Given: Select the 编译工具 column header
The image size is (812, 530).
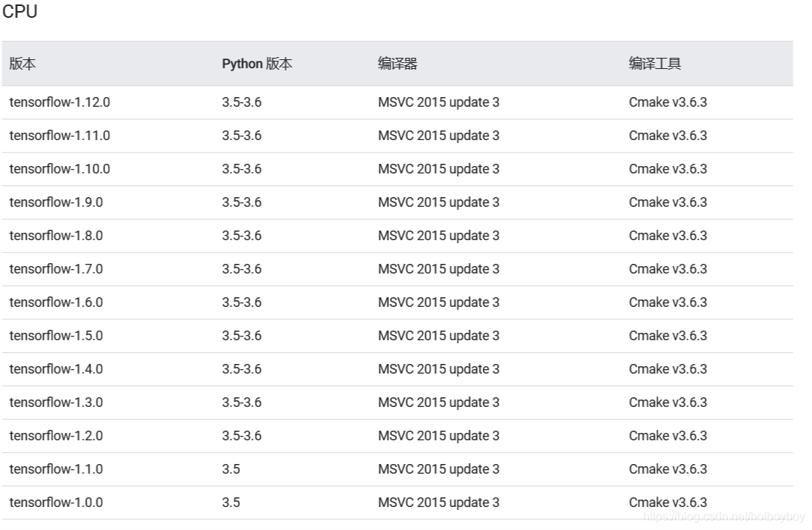Looking at the screenshot, I should click(655, 64).
